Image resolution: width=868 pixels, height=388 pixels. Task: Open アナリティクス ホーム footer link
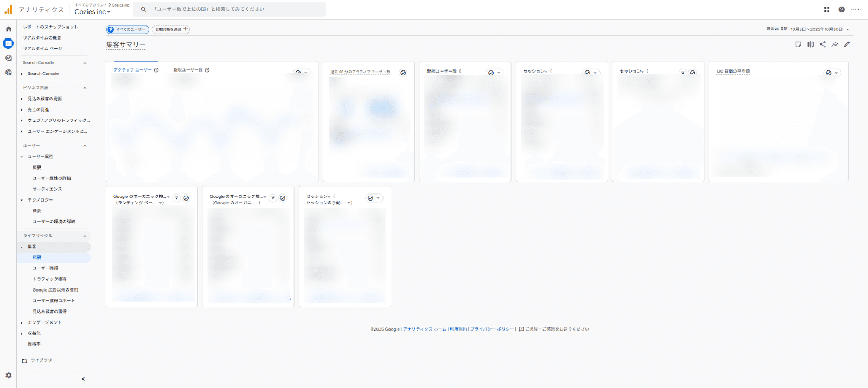[425, 329]
